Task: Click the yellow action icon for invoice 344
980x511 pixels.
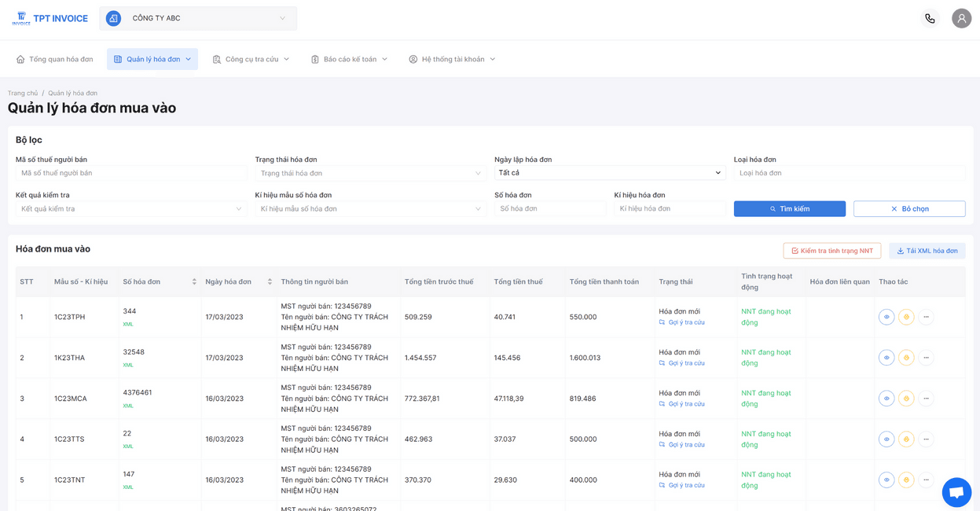Action: 906,317
